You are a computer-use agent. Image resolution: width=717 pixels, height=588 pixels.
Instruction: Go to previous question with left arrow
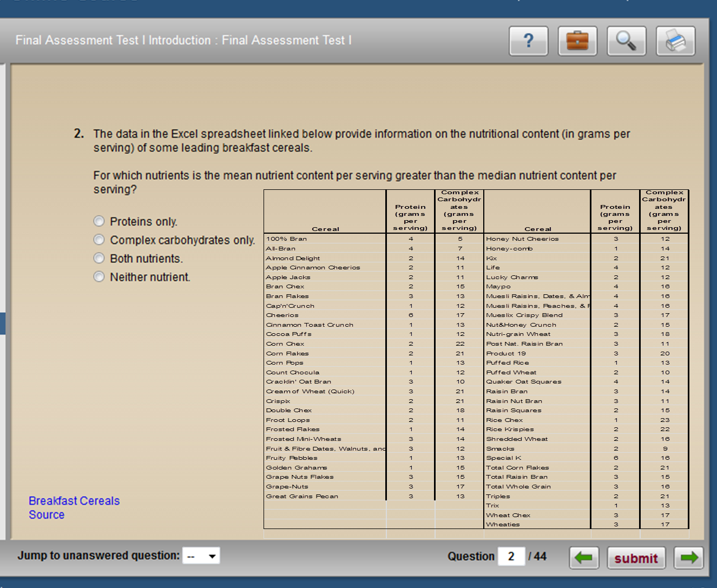[584, 558]
